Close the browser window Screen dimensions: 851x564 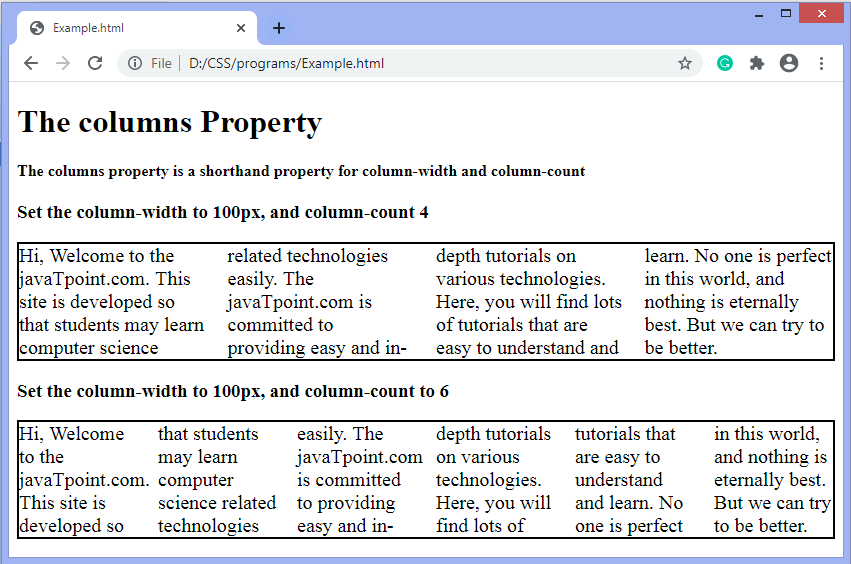822,14
